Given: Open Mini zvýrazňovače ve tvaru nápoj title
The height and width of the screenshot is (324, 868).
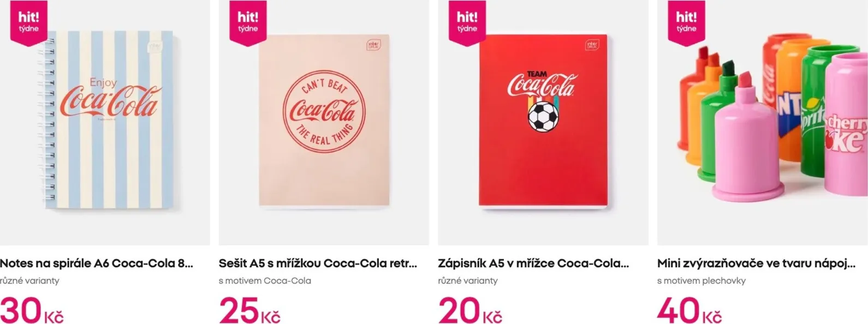Looking at the screenshot, I should point(757,263).
